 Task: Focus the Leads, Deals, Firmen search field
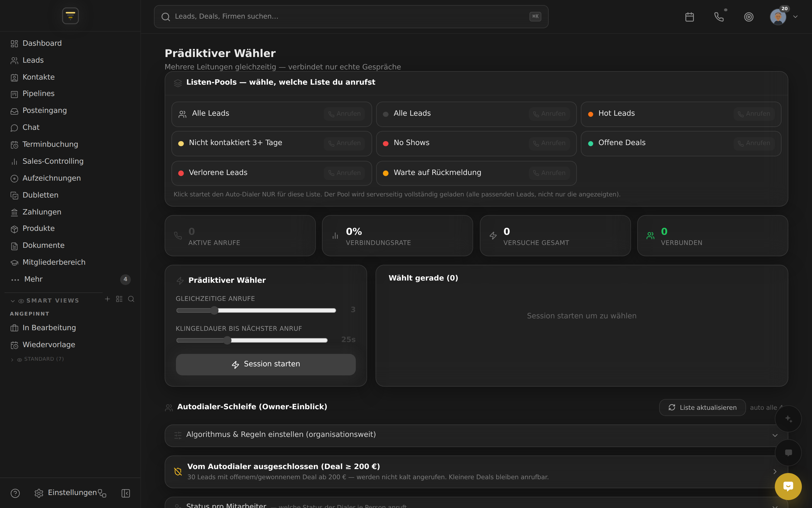[x=351, y=17]
